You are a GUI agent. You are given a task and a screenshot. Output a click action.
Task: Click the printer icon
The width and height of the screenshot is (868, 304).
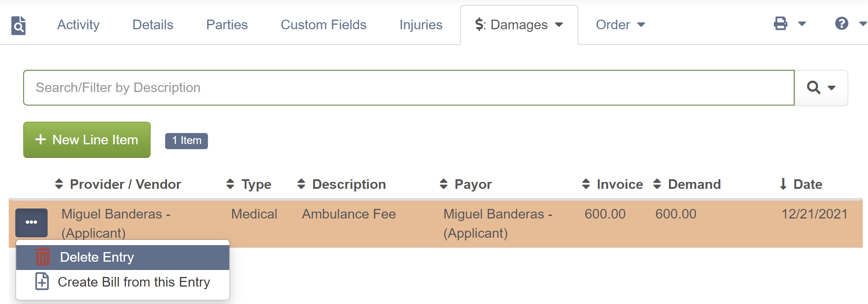[x=781, y=24]
